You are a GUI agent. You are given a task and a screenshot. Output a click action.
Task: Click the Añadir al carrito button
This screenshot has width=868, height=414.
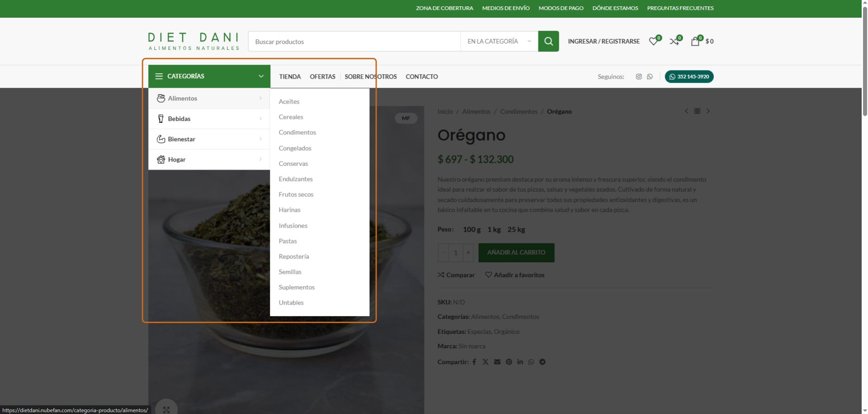point(516,252)
